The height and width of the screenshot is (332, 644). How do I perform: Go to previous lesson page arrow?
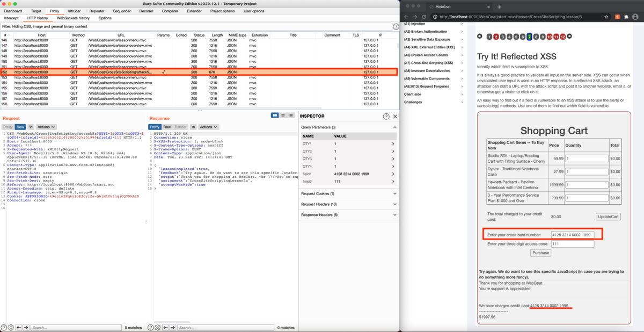479,37
